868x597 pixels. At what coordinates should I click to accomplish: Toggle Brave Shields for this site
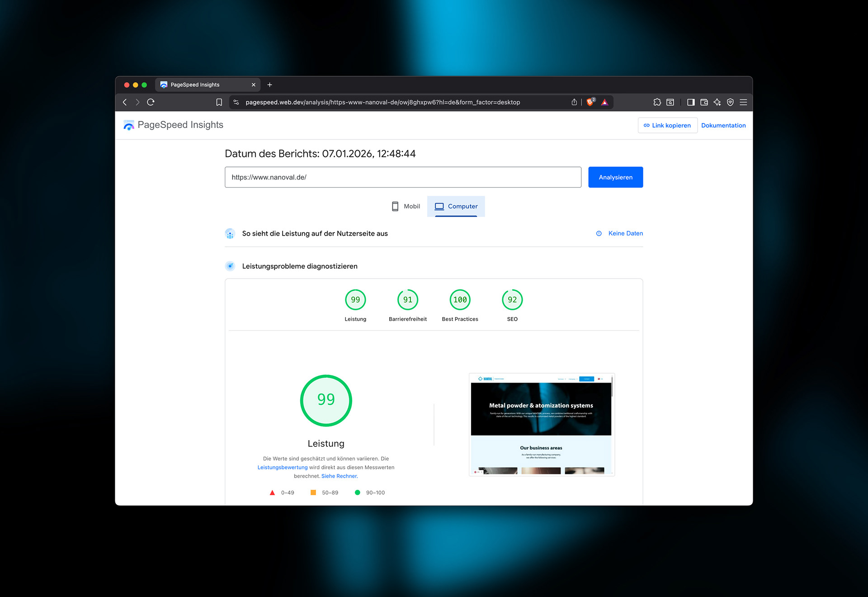[x=590, y=102]
